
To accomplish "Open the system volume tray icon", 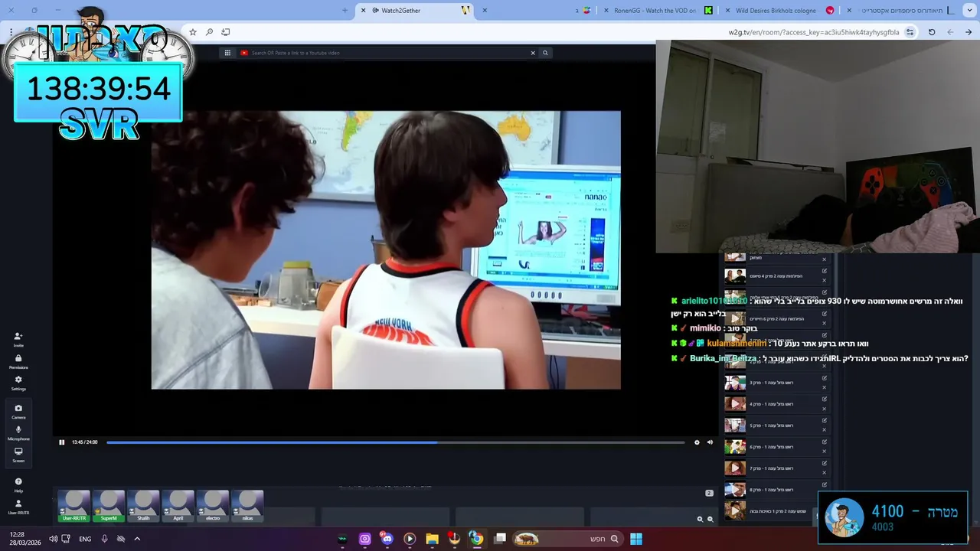I will click(x=53, y=539).
